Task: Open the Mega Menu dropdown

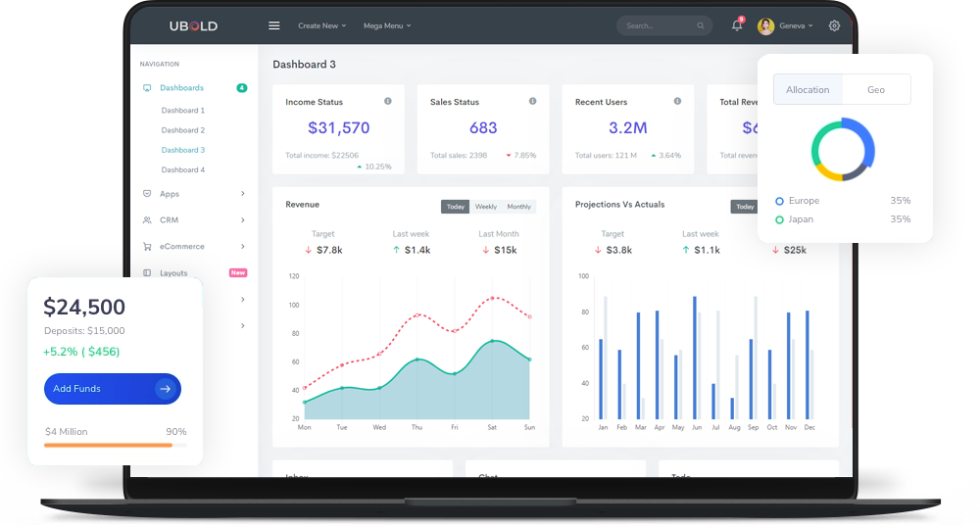Action: pos(387,25)
